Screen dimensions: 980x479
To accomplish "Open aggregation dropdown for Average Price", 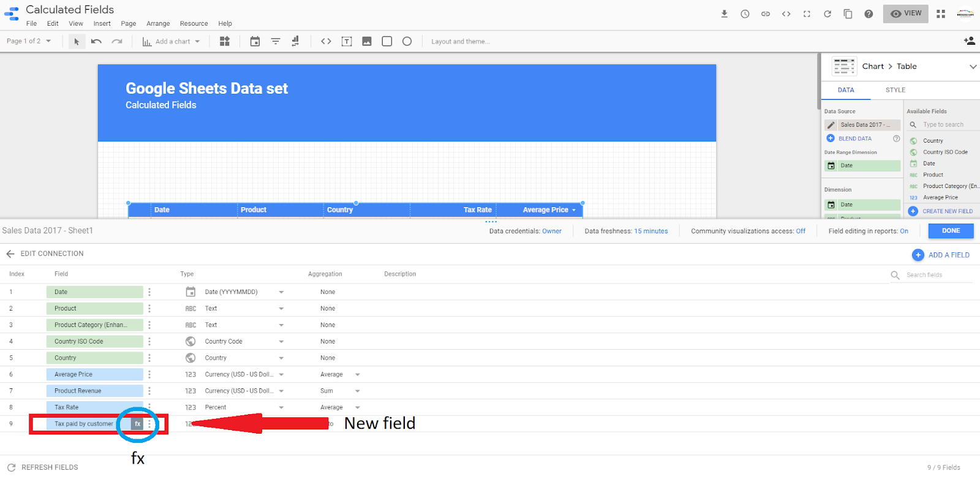I will tap(357, 374).
